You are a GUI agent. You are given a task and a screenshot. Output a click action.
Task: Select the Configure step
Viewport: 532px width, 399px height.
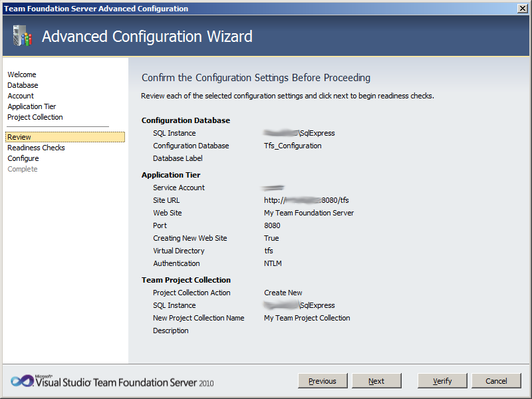(23, 158)
